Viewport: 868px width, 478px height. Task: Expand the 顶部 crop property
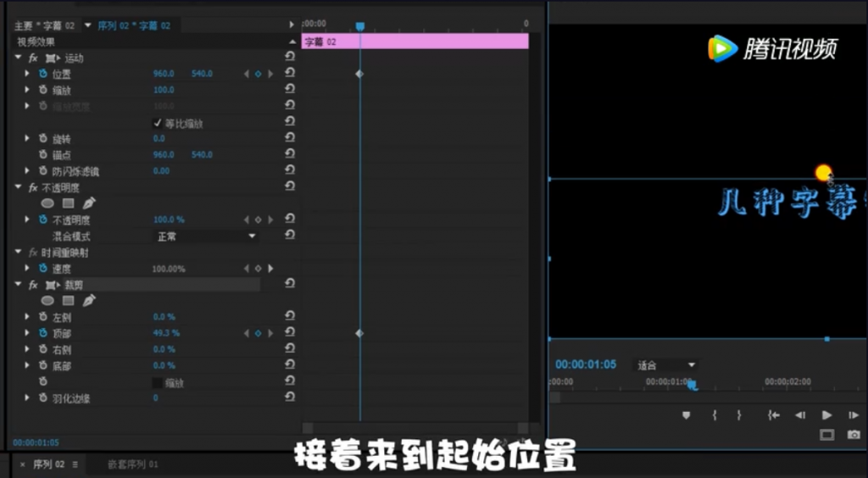[x=27, y=333]
